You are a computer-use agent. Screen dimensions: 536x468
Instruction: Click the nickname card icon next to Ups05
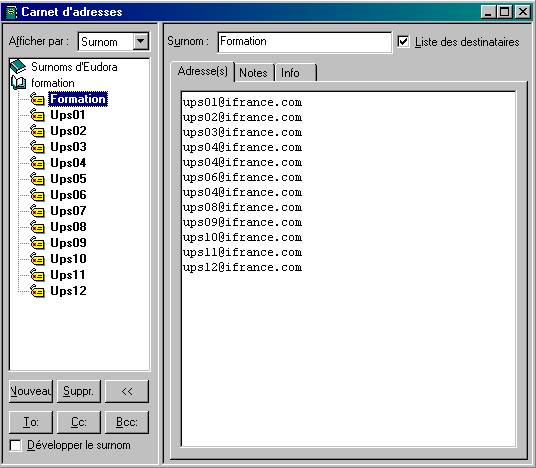37,179
